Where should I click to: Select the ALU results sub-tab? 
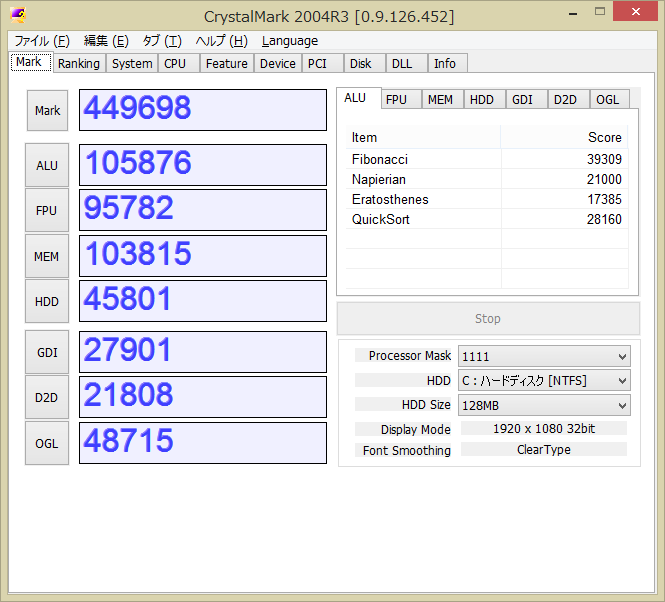(x=359, y=98)
